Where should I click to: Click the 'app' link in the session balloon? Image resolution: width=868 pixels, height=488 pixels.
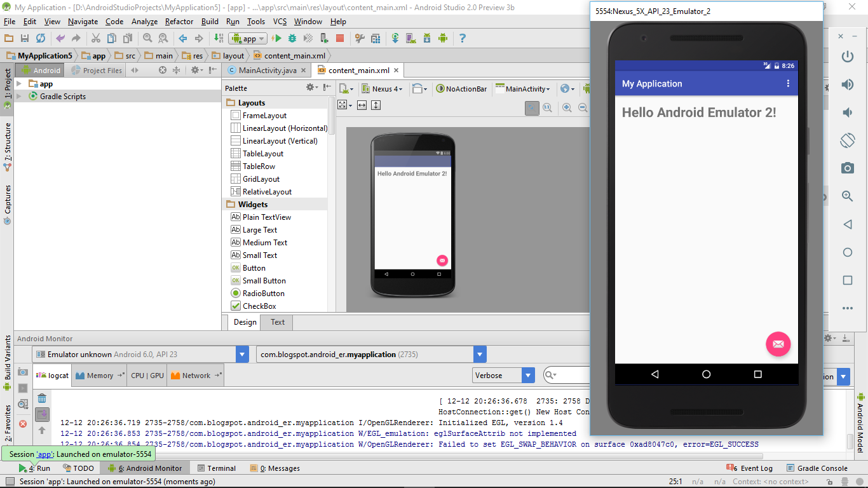tap(44, 454)
